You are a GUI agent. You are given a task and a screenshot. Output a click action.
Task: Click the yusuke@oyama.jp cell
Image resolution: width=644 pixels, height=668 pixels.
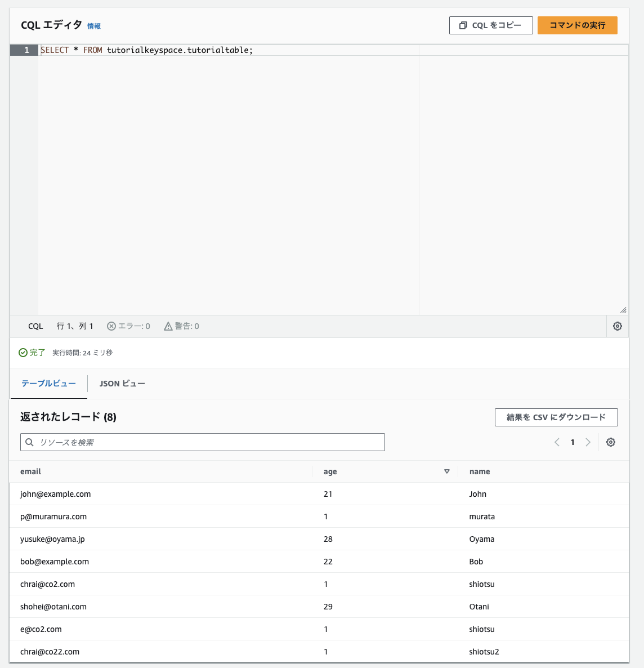click(x=52, y=540)
